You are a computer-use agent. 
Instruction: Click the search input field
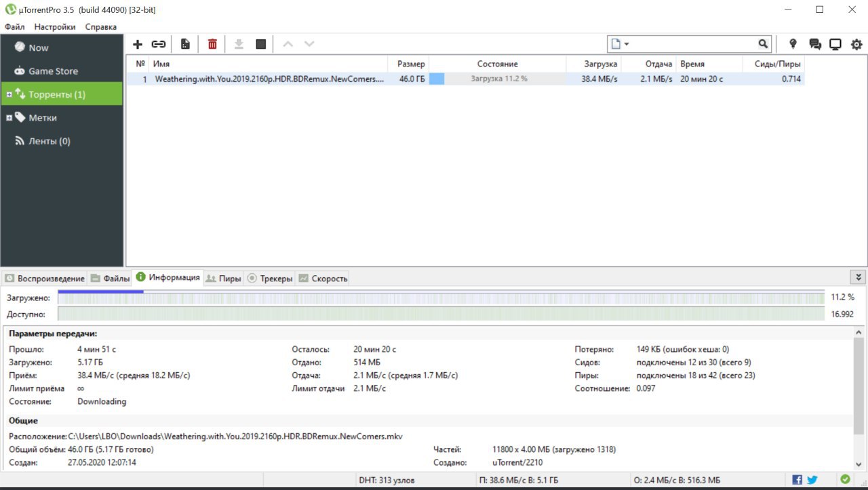pos(694,44)
